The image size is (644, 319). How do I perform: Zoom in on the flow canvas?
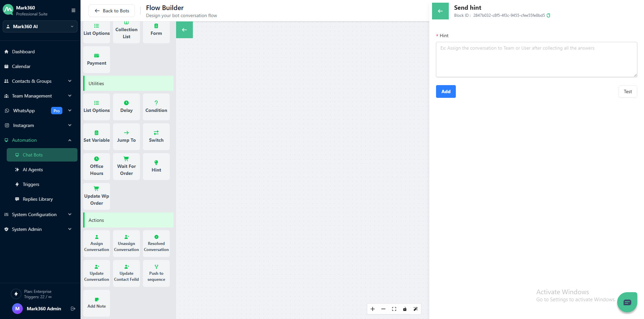(x=373, y=309)
